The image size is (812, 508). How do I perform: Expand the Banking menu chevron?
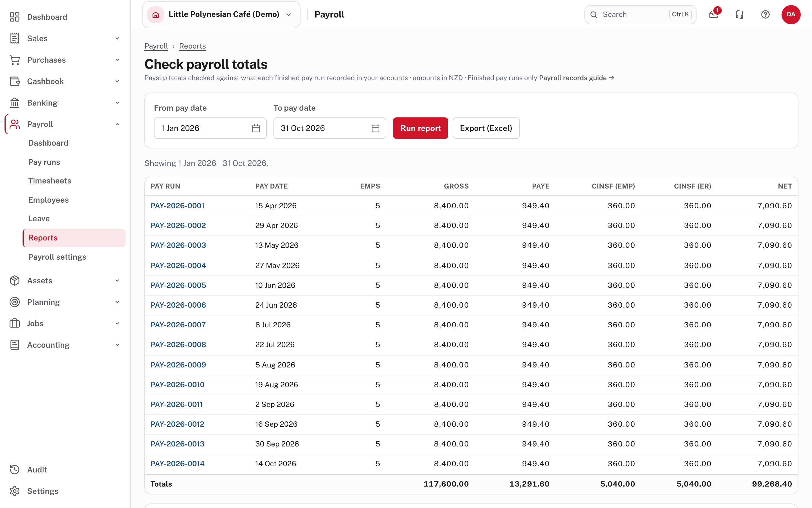(x=118, y=103)
